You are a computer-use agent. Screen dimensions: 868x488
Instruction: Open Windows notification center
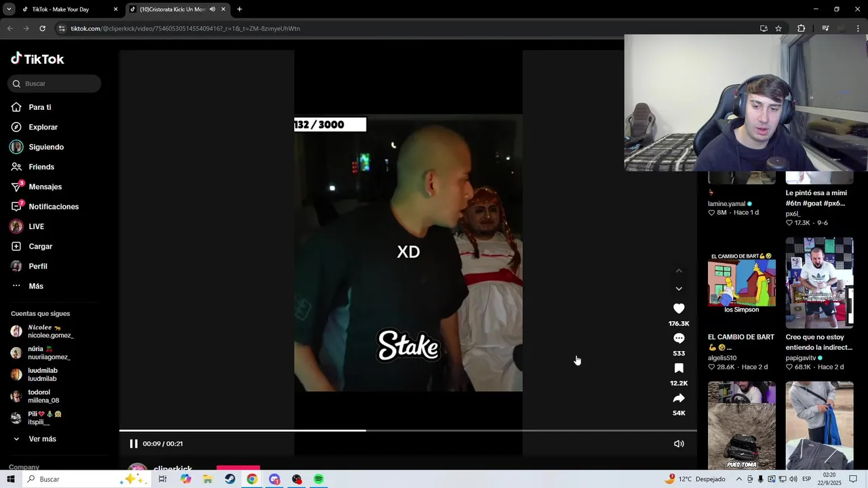[853, 479]
